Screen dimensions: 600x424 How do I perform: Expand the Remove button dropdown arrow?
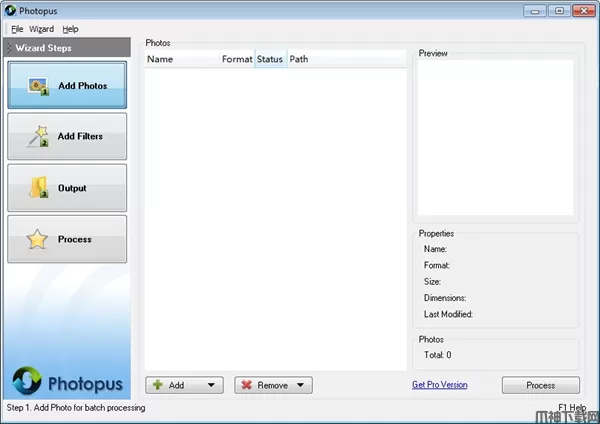tap(300, 385)
